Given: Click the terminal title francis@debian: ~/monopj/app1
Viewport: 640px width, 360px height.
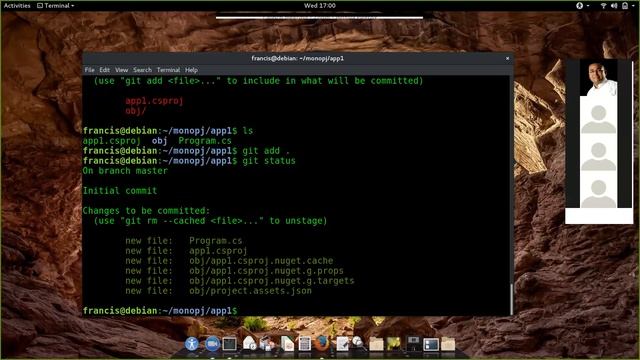Looking at the screenshot, I should coord(298,58).
